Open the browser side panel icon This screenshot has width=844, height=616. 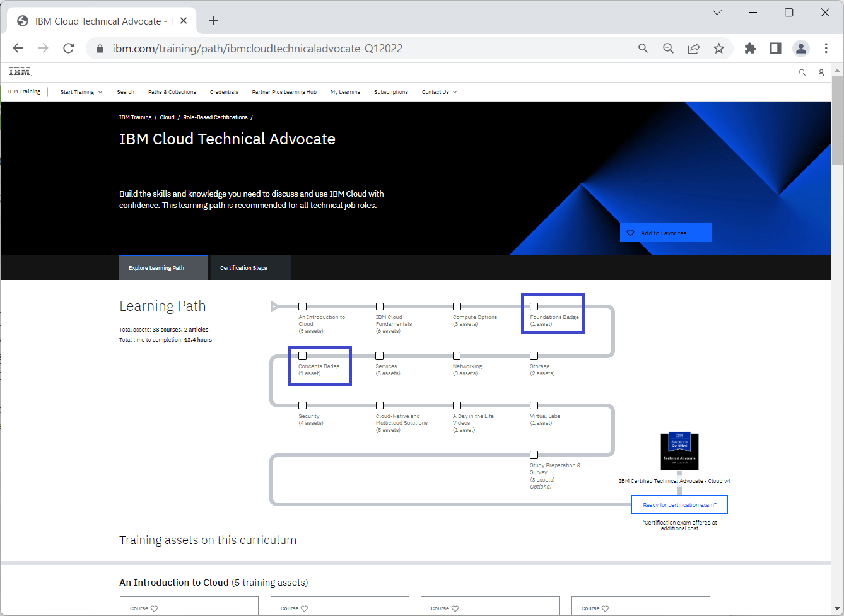[x=775, y=48]
